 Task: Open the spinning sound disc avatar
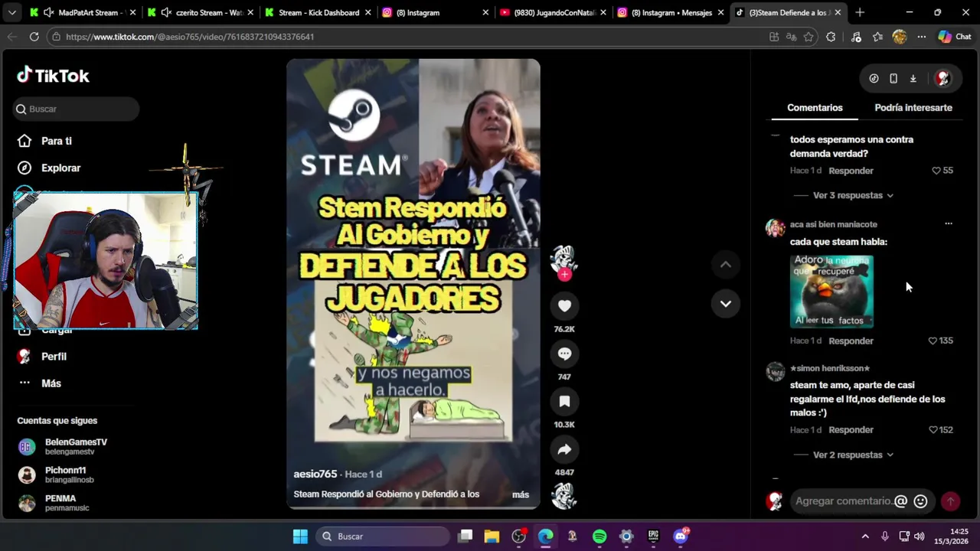[564, 496]
